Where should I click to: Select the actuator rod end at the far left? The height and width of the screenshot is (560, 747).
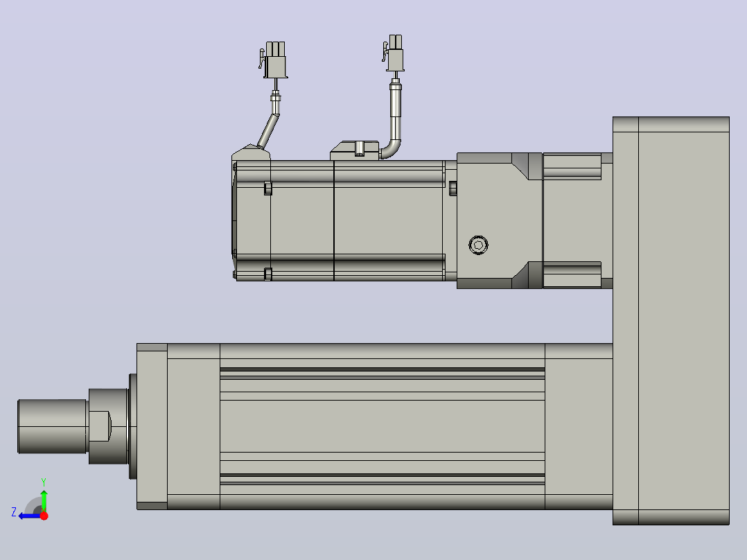click(52, 426)
